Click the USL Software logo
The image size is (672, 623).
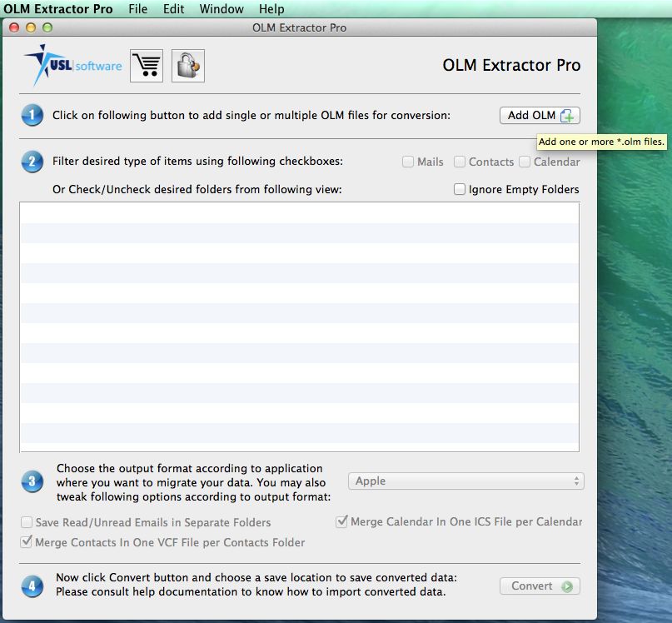point(73,65)
